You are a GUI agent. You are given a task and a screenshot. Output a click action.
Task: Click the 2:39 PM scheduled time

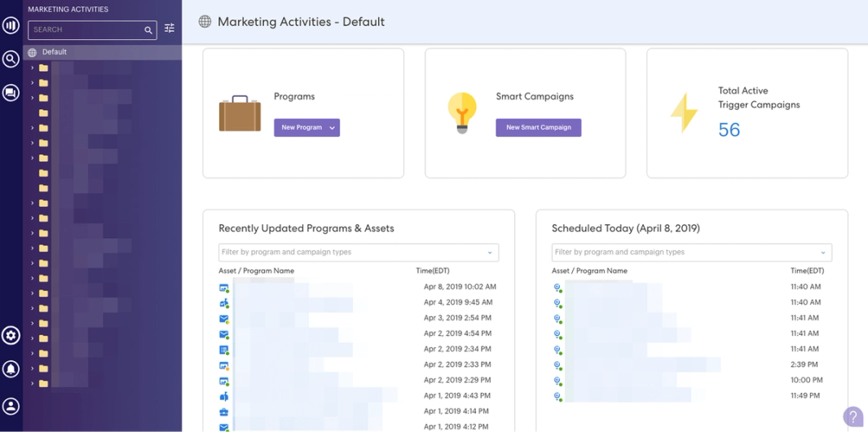[x=805, y=364]
